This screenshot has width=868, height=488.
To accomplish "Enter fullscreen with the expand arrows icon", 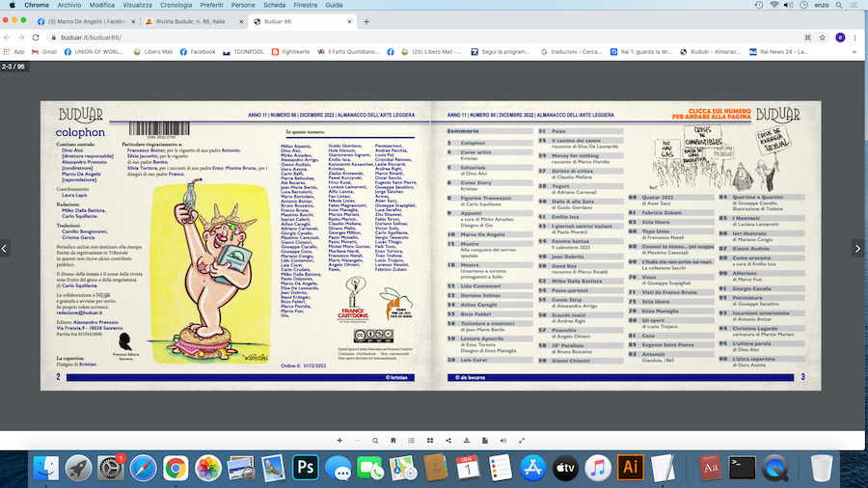I will [522, 441].
